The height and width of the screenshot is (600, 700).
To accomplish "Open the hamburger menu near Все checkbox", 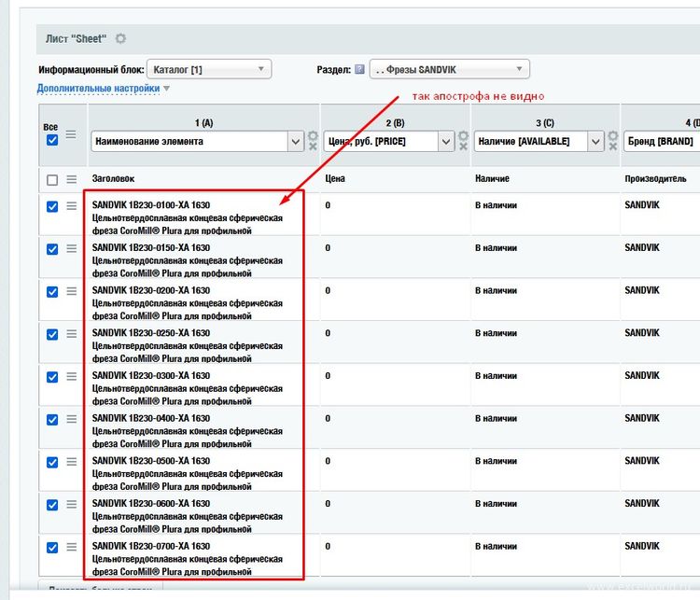I will [71, 134].
